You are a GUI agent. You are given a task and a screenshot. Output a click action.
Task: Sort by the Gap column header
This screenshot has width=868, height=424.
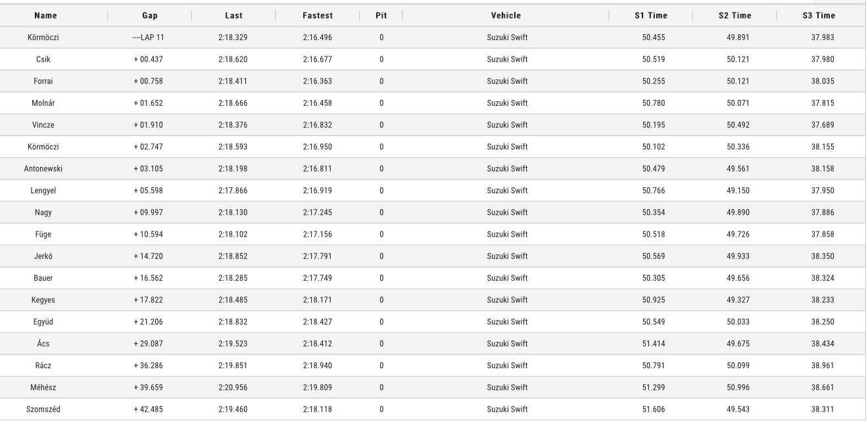click(x=149, y=15)
